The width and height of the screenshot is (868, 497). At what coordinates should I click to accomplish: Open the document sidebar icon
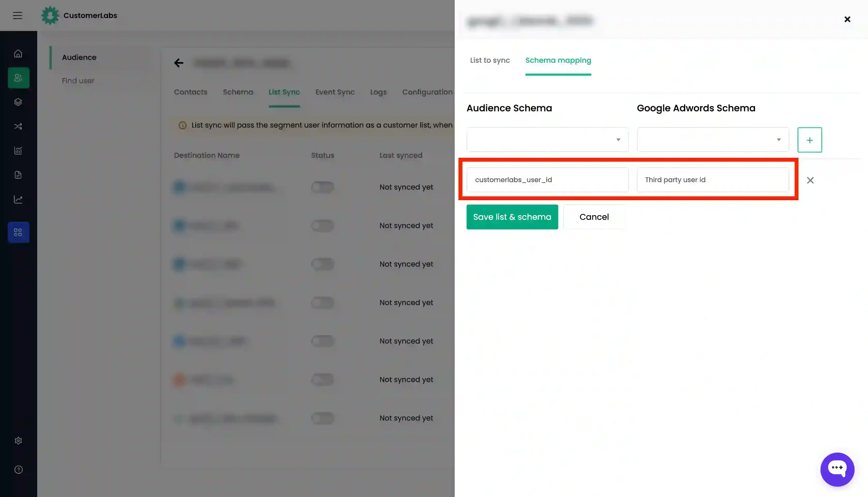(18, 175)
